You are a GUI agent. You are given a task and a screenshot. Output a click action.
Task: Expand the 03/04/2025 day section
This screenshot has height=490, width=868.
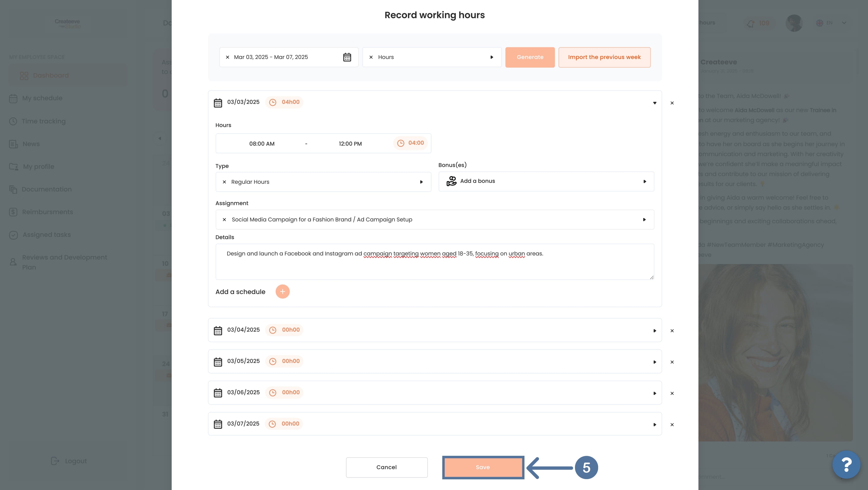pyautogui.click(x=655, y=331)
